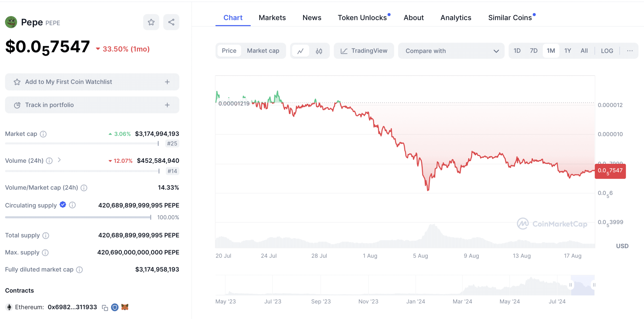Open TradingView chart
Viewport: 644px width, 319px height.
364,51
